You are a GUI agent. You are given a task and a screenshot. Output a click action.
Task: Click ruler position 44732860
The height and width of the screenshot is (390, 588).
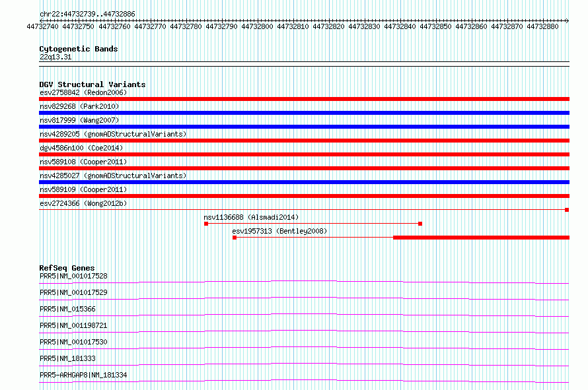tap(471, 26)
